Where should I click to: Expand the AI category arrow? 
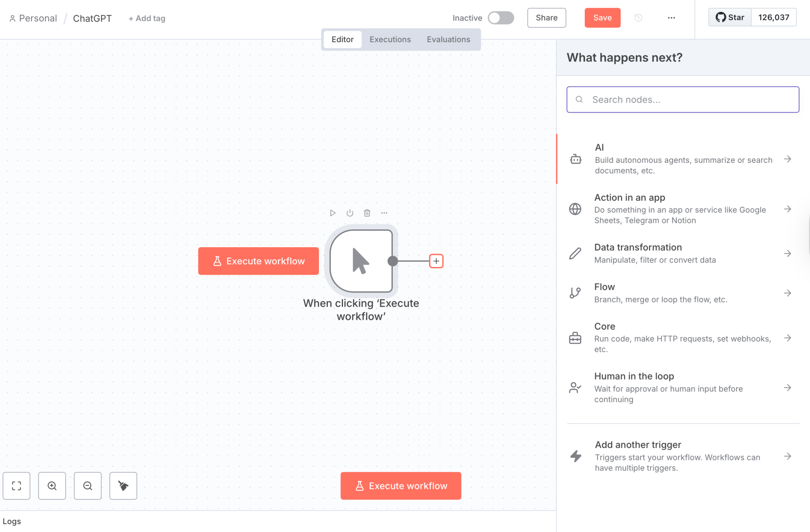pyautogui.click(x=787, y=159)
